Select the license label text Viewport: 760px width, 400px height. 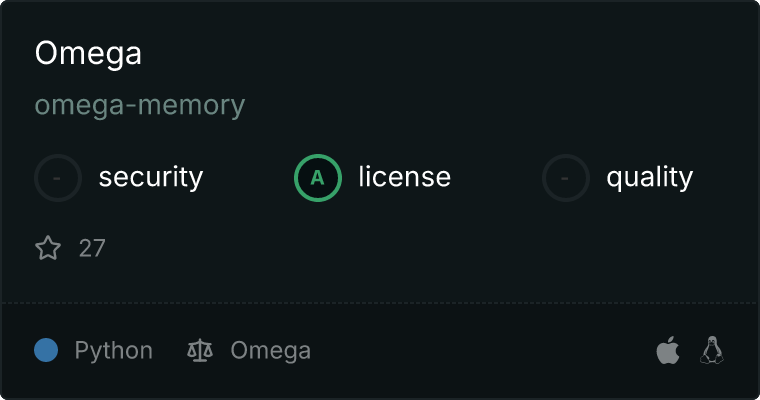tap(404, 178)
